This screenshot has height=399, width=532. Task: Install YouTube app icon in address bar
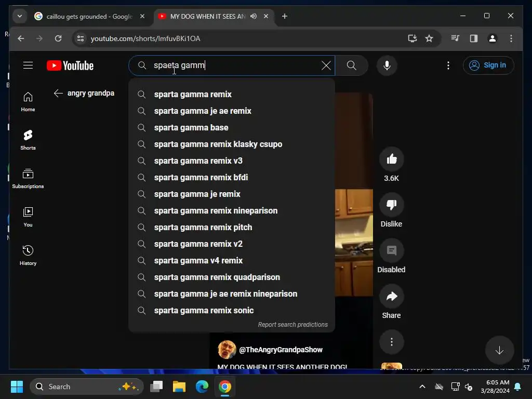412,38
